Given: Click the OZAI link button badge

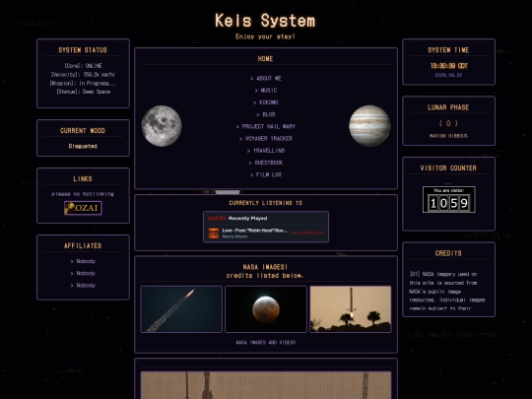Looking at the screenshot, I should (83, 208).
